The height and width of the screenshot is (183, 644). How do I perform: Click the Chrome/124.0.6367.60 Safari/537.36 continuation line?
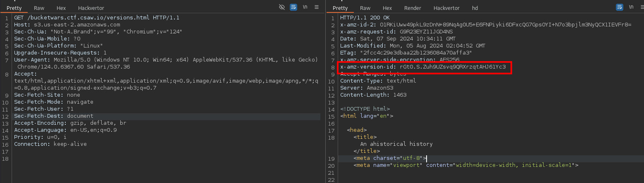pyautogui.click(x=74, y=67)
